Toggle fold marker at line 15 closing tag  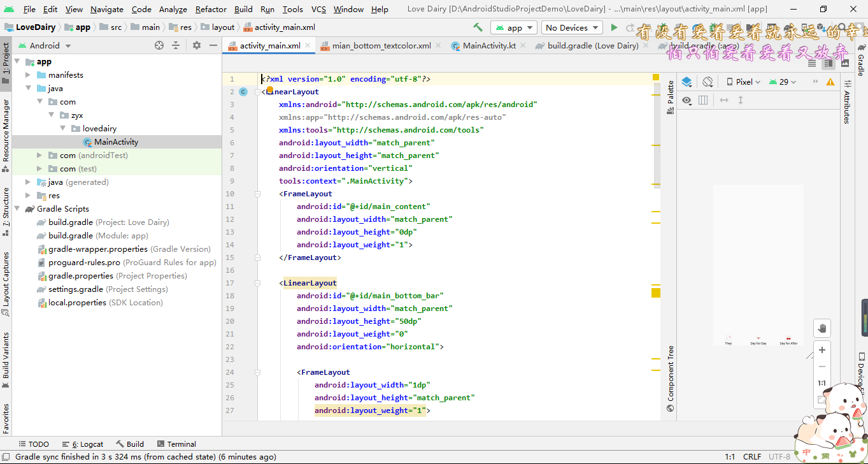(257, 257)
